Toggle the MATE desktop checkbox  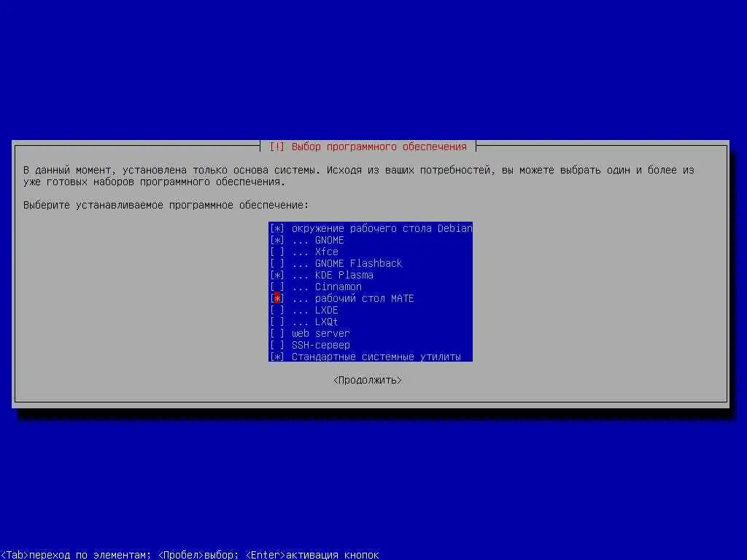click(276, 298)
